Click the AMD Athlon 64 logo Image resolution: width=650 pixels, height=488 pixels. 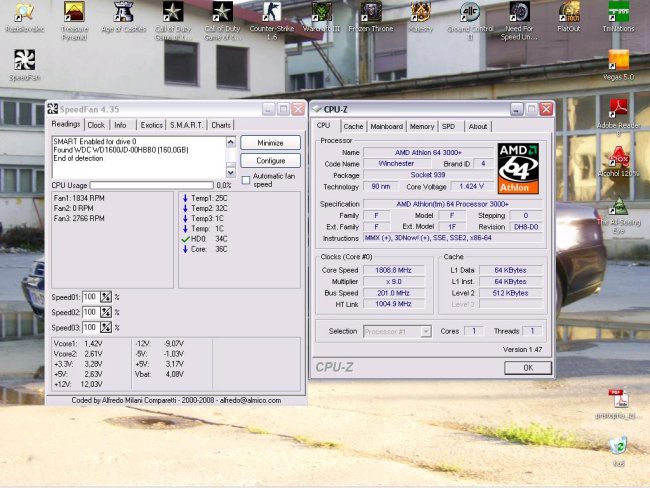(x=518, y=168)
